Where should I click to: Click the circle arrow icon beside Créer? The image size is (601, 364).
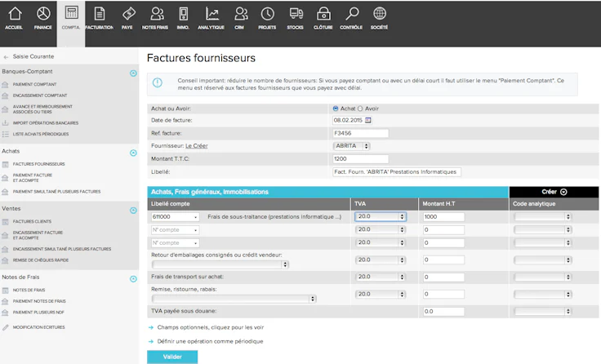(563, 192)
